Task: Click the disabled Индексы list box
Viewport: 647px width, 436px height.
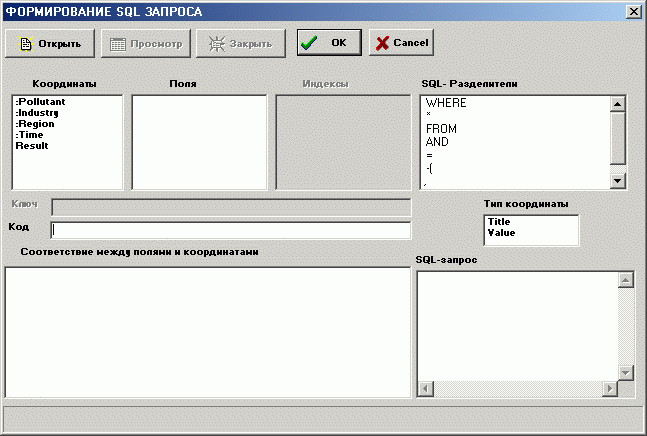Action: pos(343,142)
